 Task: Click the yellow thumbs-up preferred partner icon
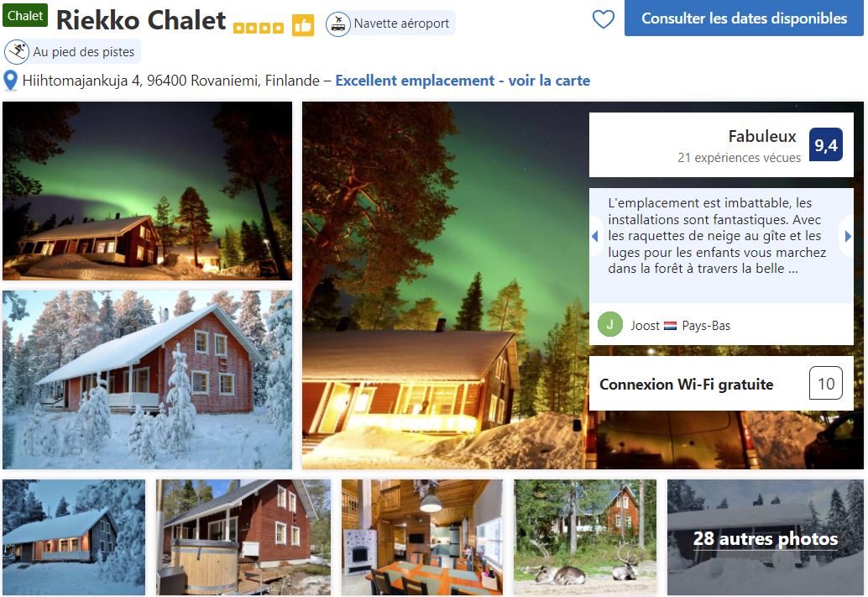click(303, 25)
